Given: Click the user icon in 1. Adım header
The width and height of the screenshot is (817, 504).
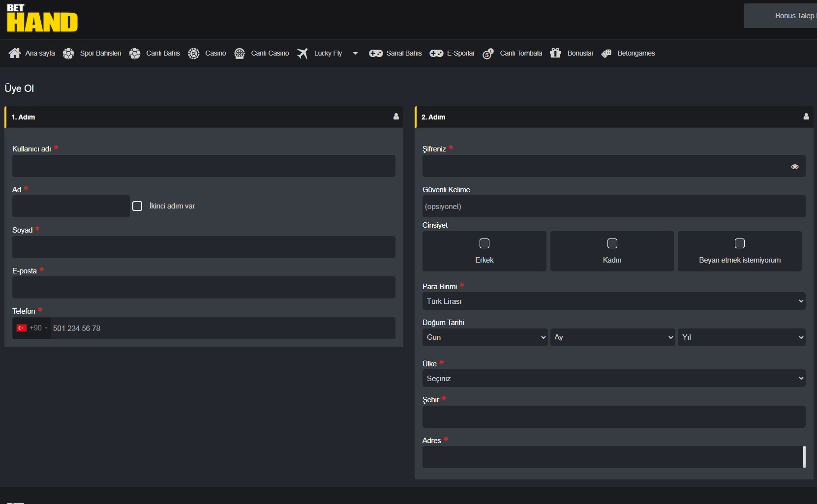Looking at the screenshot, I should point(396,117).
